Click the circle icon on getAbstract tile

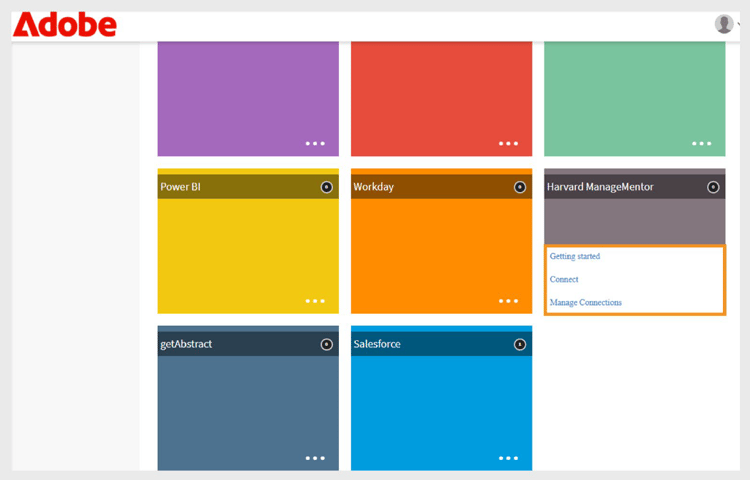(x=327, y=344)
